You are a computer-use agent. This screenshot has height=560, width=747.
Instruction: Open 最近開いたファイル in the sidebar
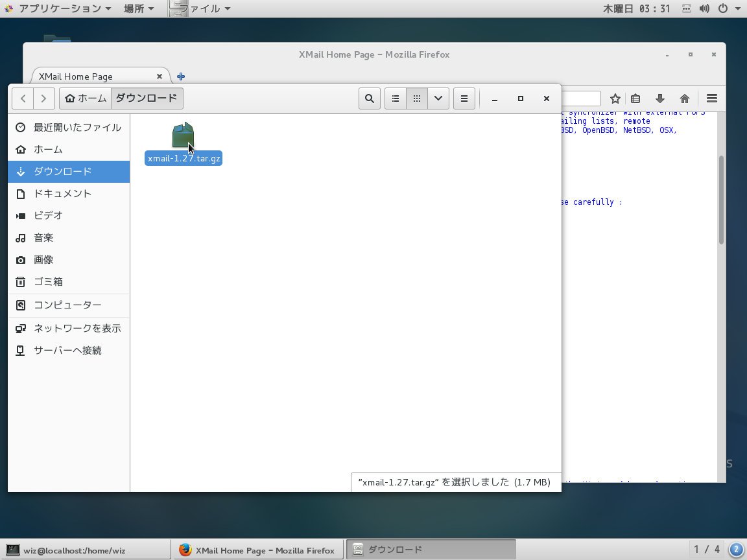[x=69, y=128]
